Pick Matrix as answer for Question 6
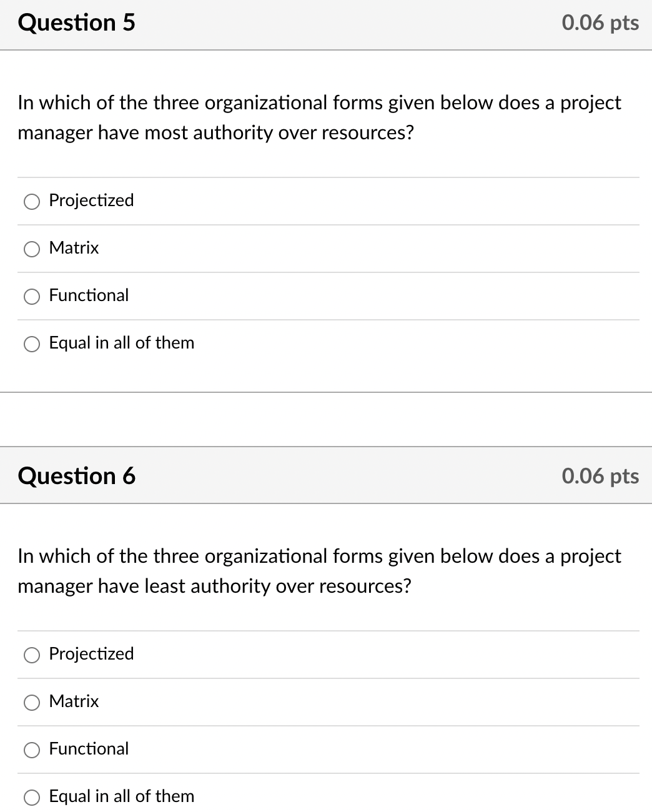 coord(31,702)
